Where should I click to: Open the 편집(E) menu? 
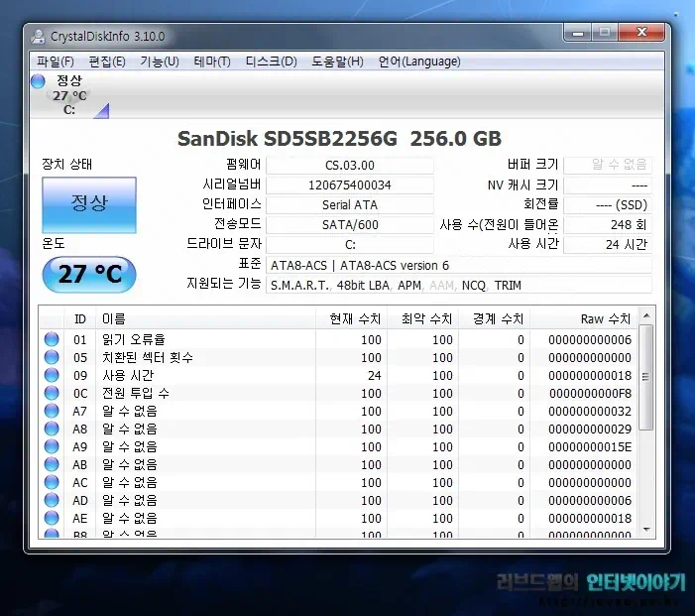(x=107, y=62)
